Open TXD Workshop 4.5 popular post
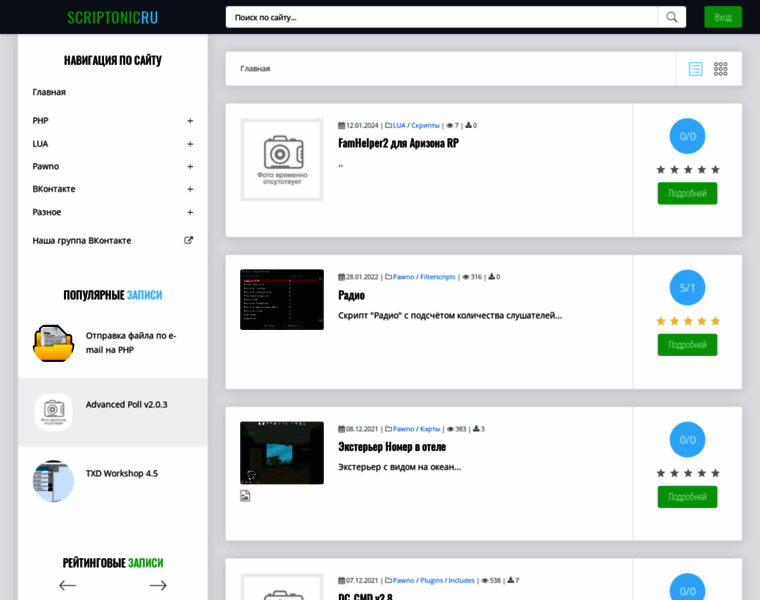This screenshot has width=760, height=600. tap(122, 474)
